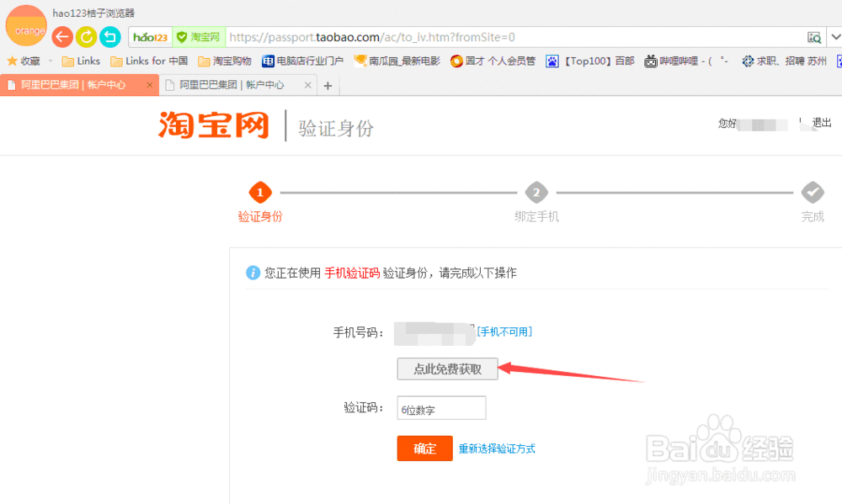Click the 手机号码: label
Screen dimensions: 842x504
pos(359,333)
